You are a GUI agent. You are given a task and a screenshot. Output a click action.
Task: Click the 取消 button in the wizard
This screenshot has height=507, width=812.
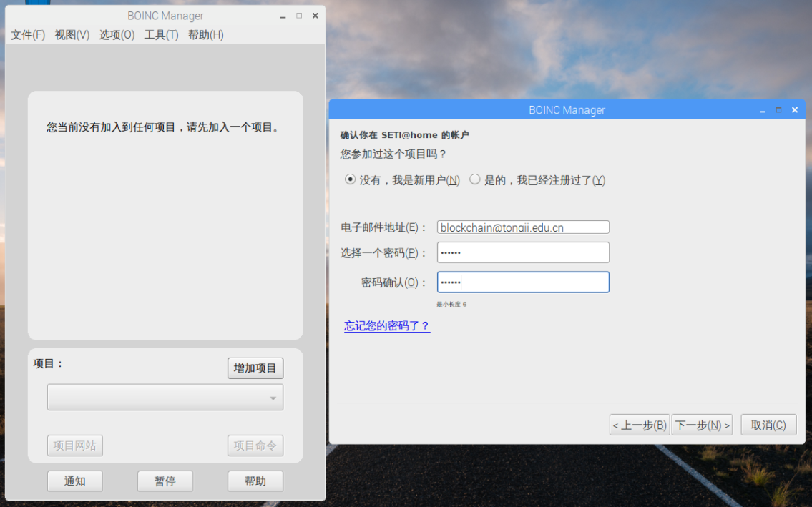(x=768, y=424)
